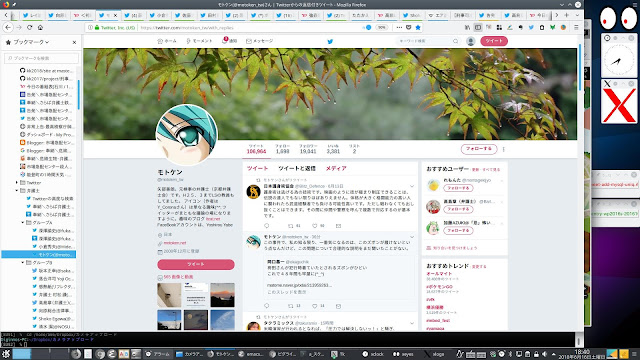Open the motoken.net profile link
The height and width of the screenshot is (360, 640).
click(x=175, y=243)
